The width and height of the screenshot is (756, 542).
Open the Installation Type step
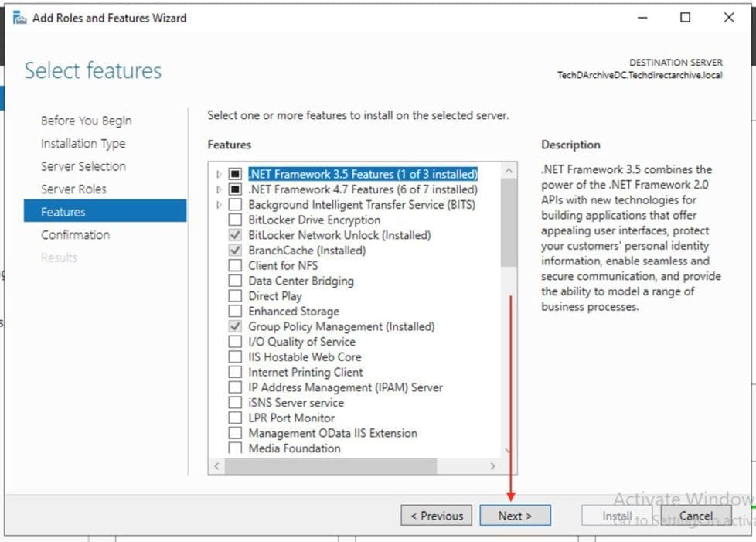click(83, 144)
